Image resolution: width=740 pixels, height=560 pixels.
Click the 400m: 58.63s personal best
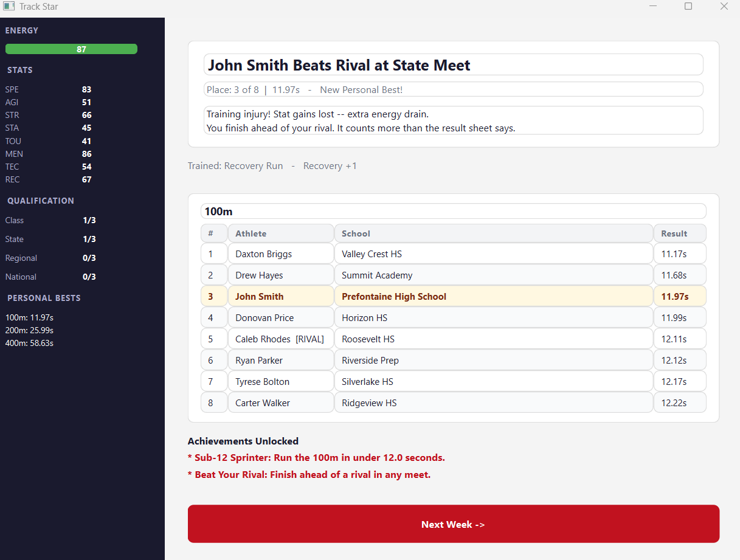point(30,343)
